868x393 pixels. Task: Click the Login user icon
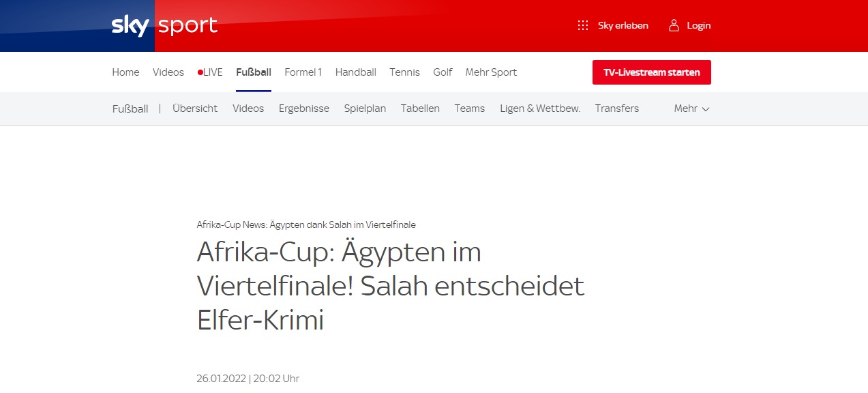674,25
